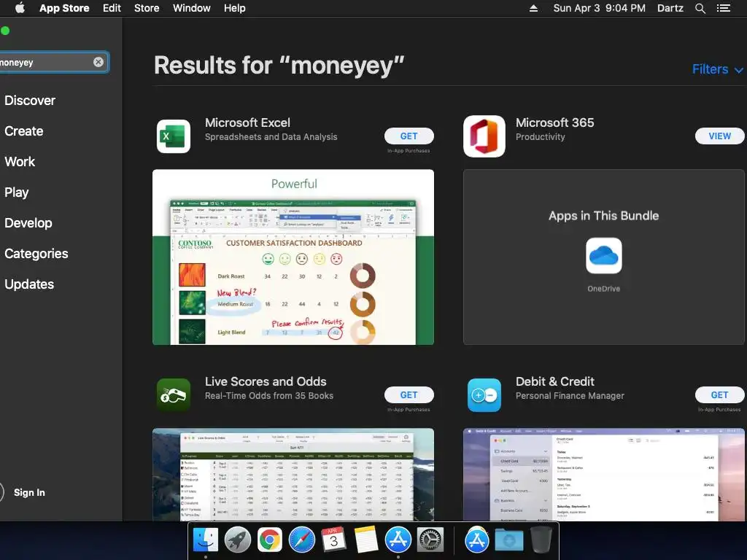The image size is (747, 560).
Task: Click the Dartz user name in menu bar
Action: 670,8
